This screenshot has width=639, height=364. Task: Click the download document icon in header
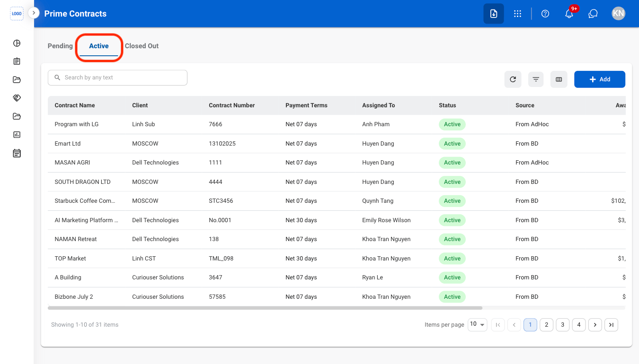[x=494, y=14]
